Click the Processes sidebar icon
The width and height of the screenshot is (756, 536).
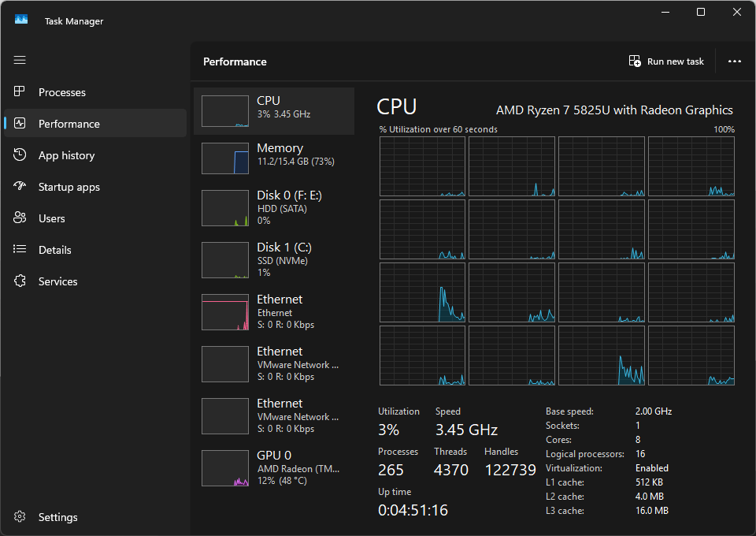tap(19, 91)
